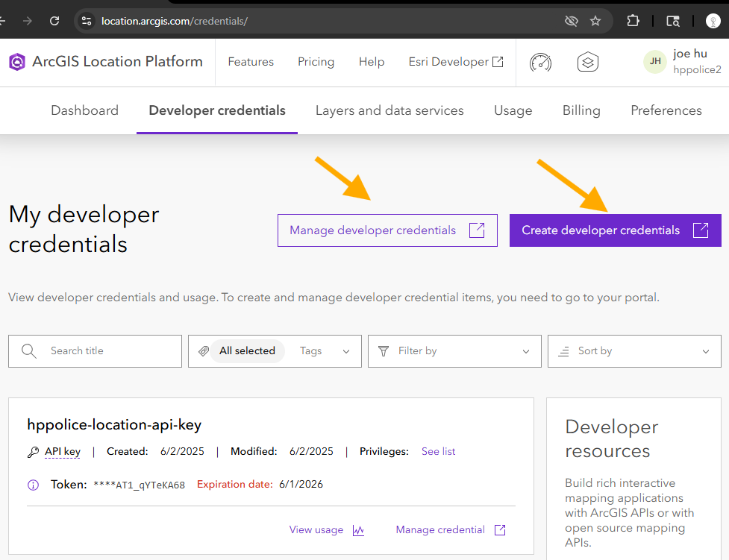The height and width of the screenshot is (560, 729).
Task: Open the Billing tab
Action: tap(581, 110)
